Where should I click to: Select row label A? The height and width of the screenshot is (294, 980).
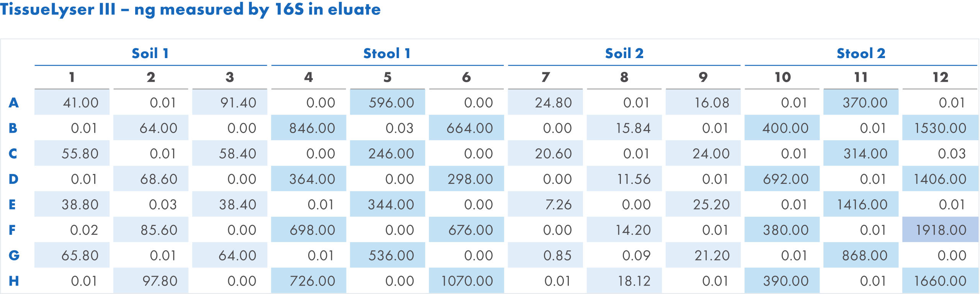pyautogui.click(x=13, y=102)
